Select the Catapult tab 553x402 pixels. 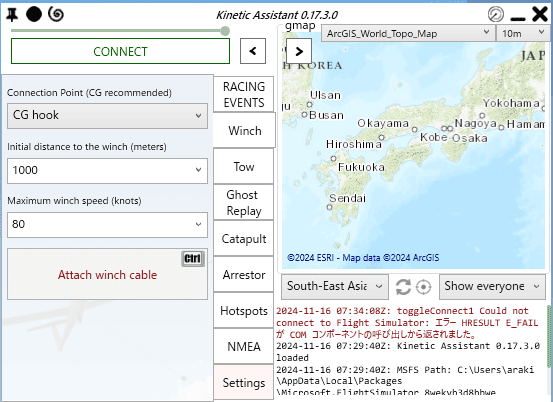coord(244,238)
